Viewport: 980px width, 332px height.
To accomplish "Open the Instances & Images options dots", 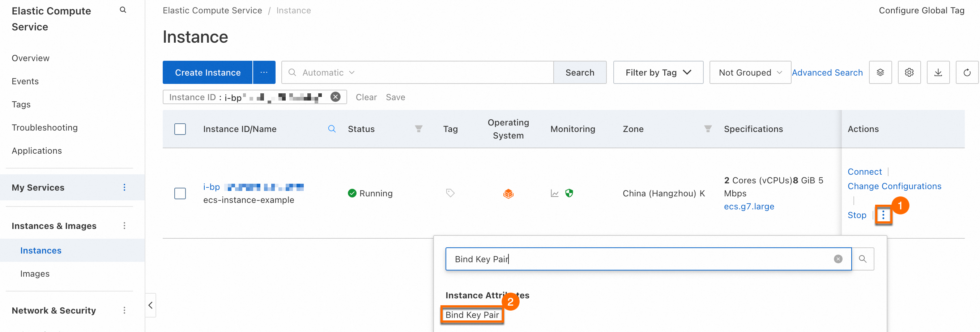I will 124,226.
